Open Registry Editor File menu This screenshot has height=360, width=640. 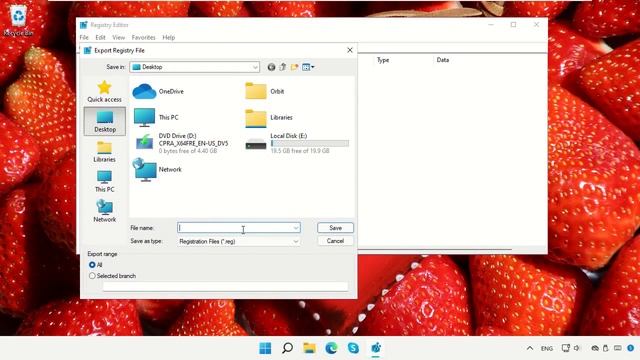coord(84,38)
